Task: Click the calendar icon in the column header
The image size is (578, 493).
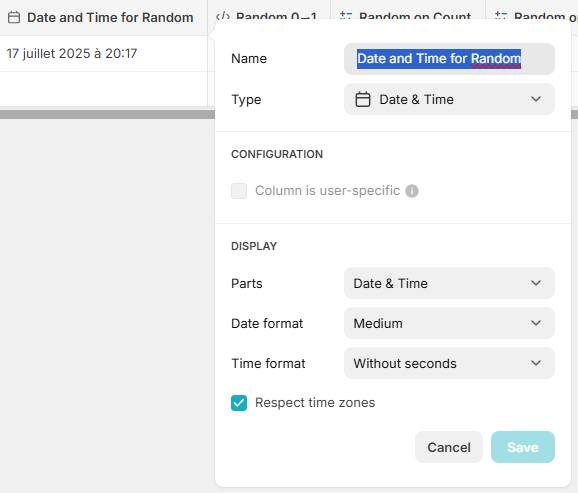Action: [14, 17]
